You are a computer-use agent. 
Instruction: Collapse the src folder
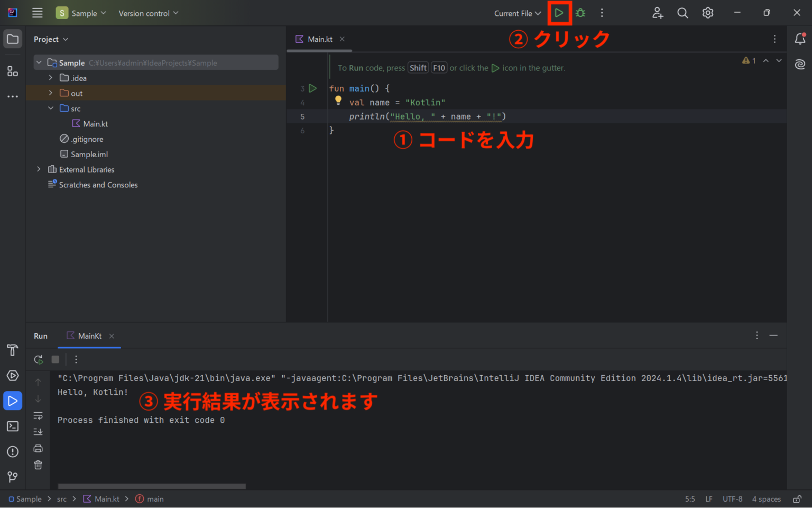(x=51, y=108)
